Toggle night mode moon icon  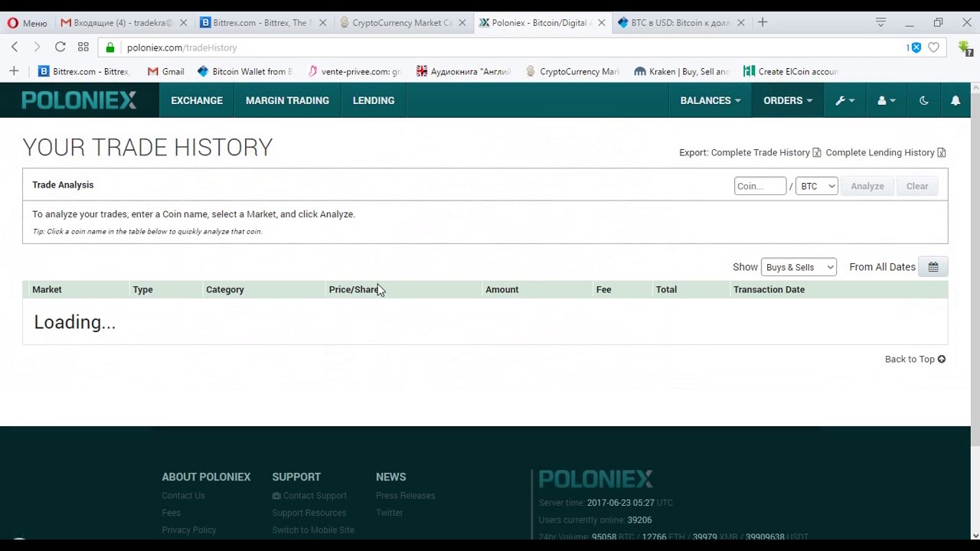click(x=923, y=100)
